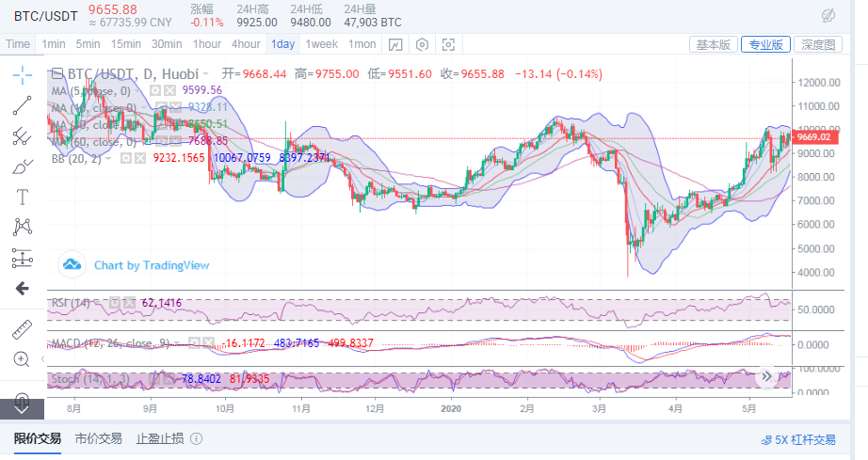This screenshot has height=460, width=868.
Task: Open the indicators button in top toolbar
Action: [x=395, y=44]
